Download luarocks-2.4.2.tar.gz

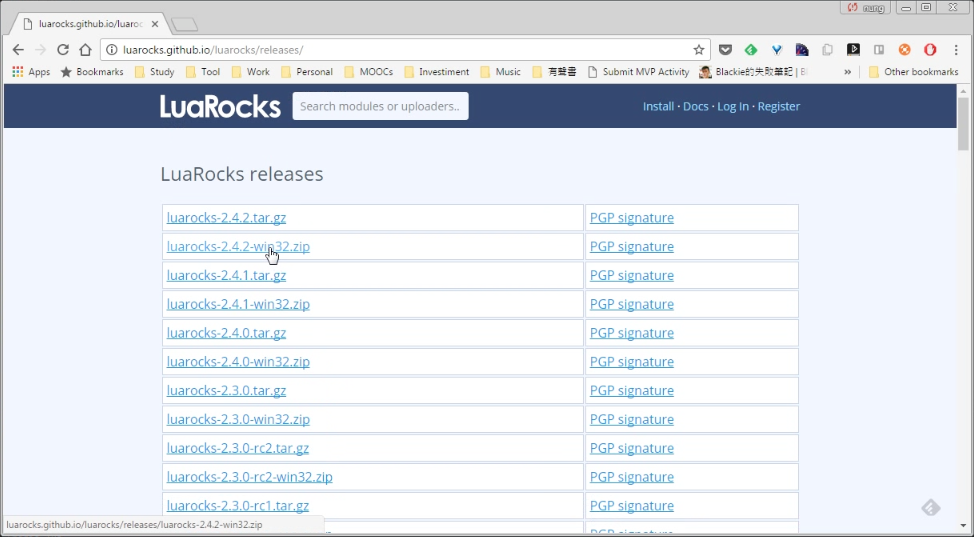(x=226, y=218)
